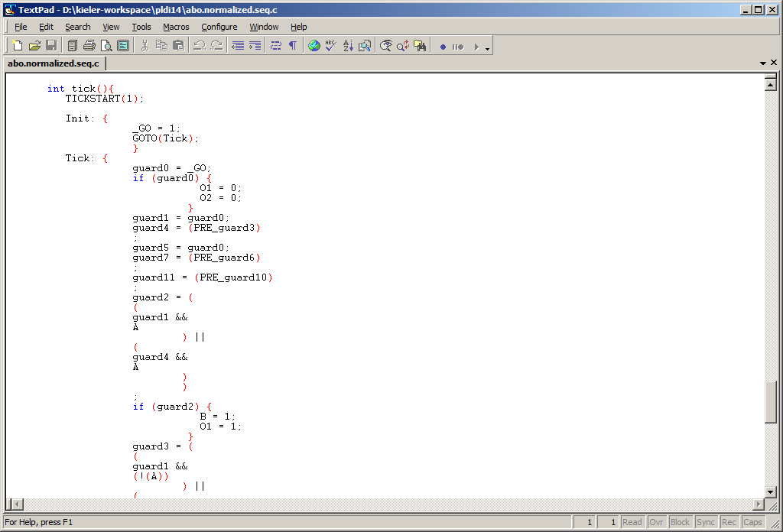
Task: Open Print Preview from the toolbar
Action: coord(106,46)
